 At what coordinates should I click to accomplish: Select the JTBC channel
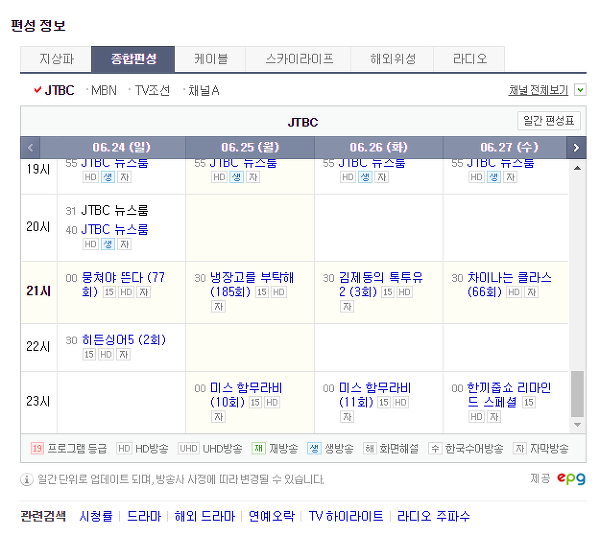click(59, 91)
